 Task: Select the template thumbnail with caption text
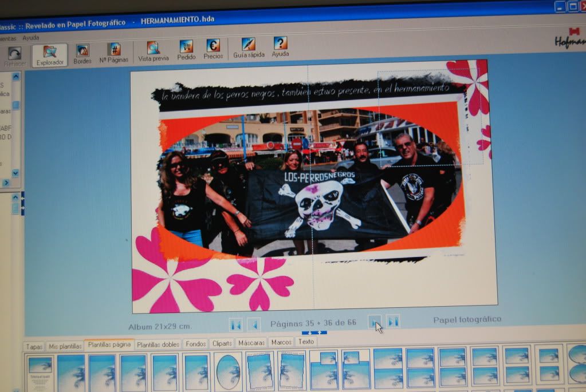(40, 373)
